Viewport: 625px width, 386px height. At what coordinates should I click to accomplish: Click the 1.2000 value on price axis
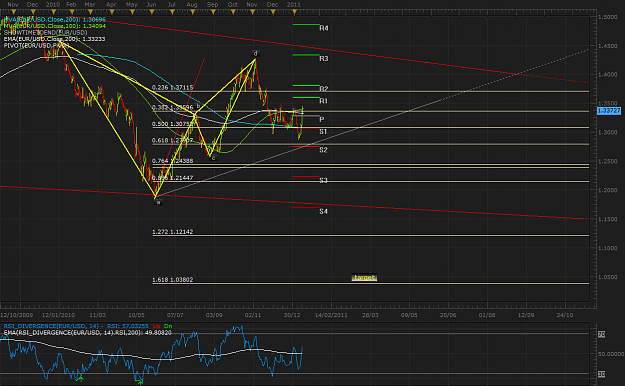(608, 190)
